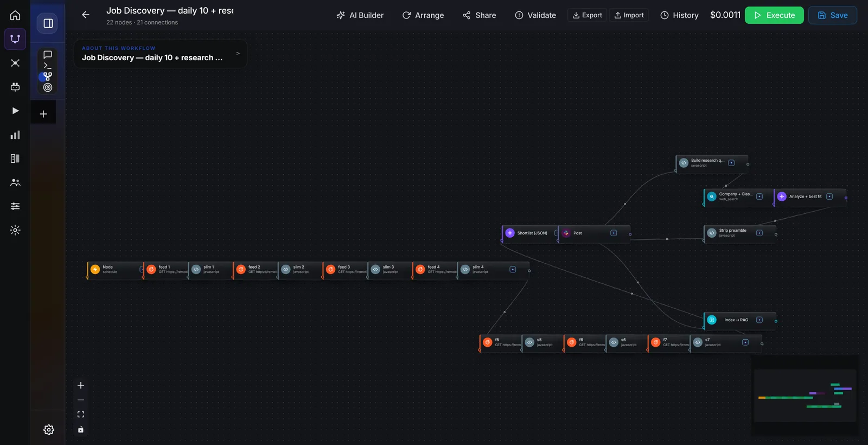Remove connection between Post and Strip preamble

pyautogui.click(x=667, y=239)
